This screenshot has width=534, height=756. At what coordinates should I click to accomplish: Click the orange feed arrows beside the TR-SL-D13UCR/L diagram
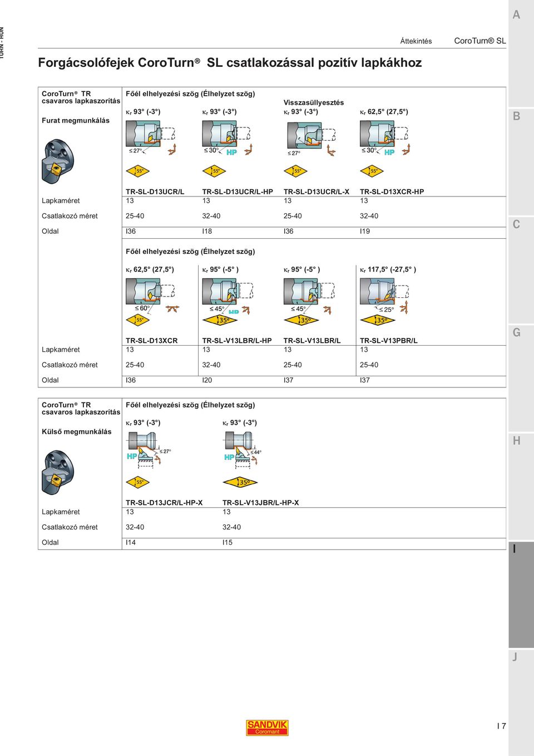172,149
